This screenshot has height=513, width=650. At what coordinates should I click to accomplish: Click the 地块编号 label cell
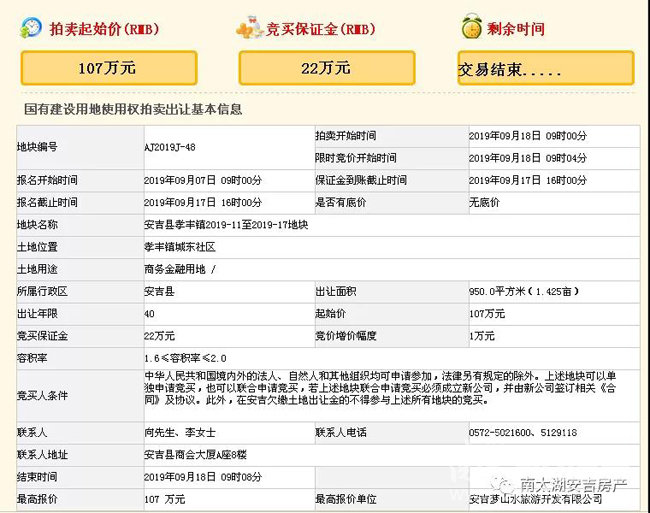click(80, 148)
